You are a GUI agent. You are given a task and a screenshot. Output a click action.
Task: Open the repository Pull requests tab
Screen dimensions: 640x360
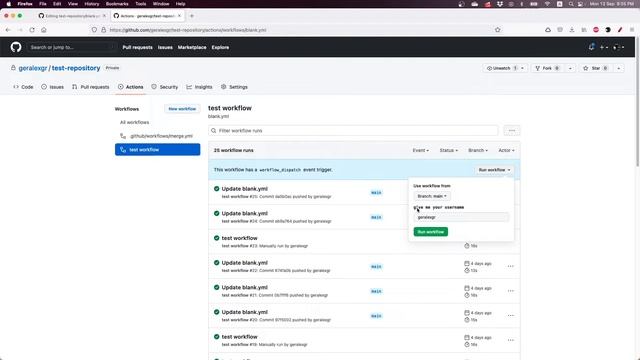point(91,87)
